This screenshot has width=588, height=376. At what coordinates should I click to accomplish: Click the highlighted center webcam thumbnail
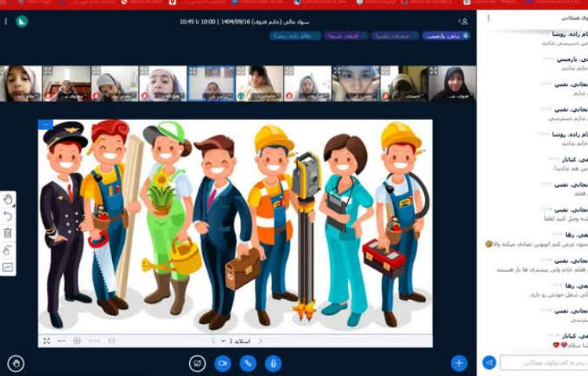point(211,84)
